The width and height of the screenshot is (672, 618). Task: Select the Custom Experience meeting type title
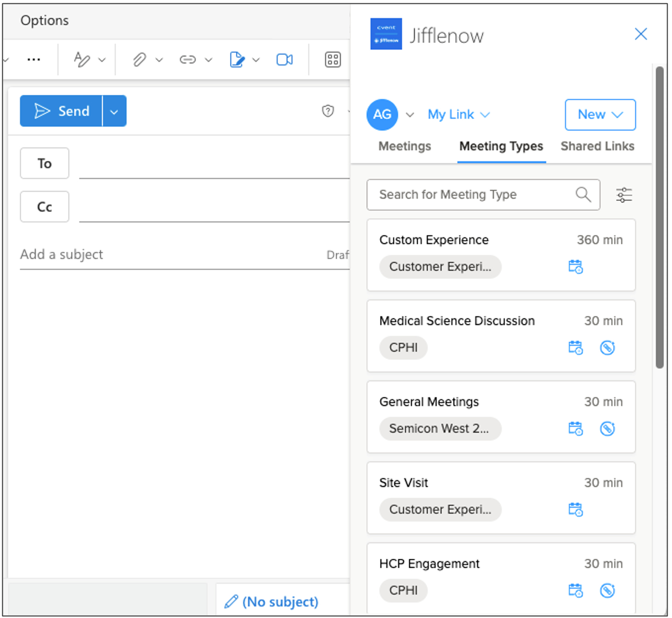pos(434,240)
